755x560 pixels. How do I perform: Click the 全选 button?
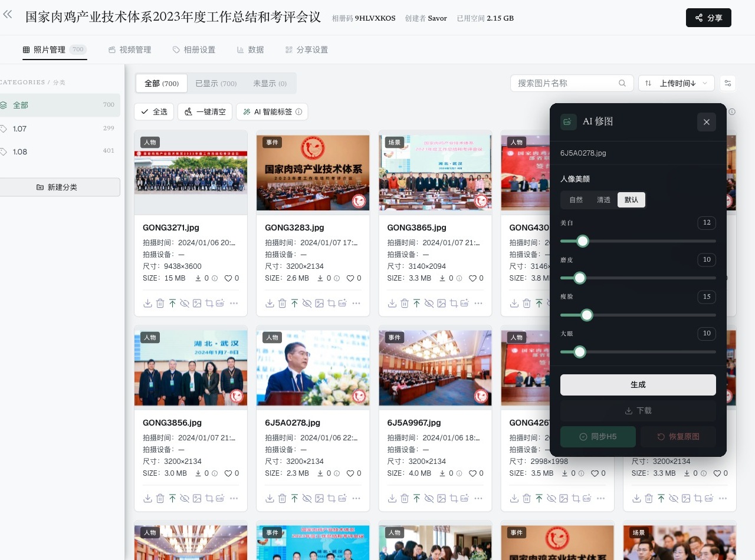(x=154, y=111)
